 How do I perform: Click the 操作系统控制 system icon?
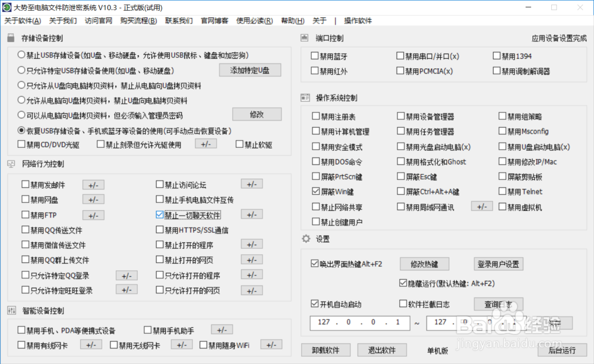(305, 98)
